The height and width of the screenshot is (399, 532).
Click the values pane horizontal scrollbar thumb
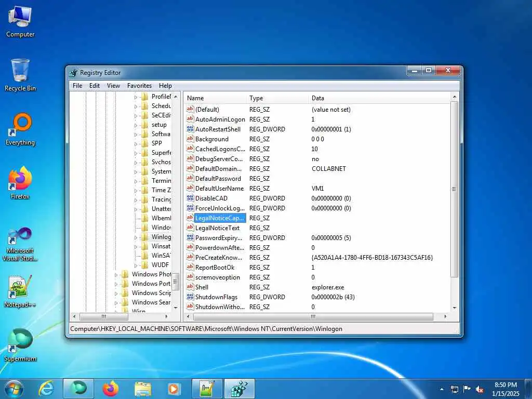point(313,316)
